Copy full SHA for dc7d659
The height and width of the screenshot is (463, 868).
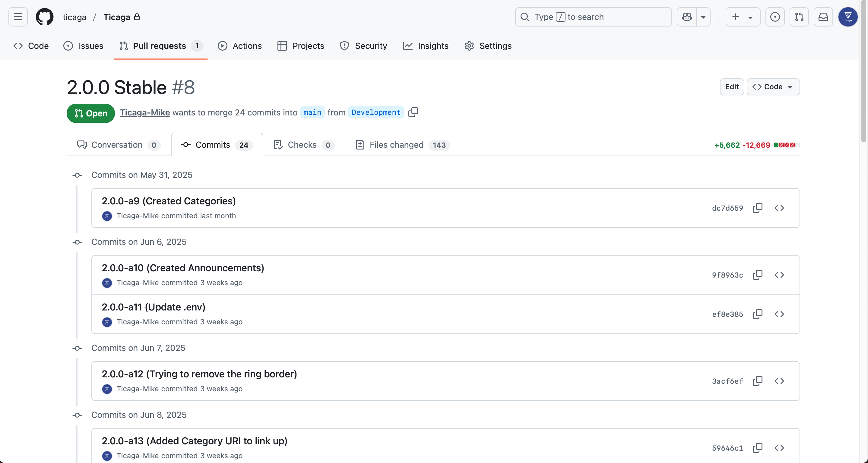pyautogui.click(x=758, y=208)
